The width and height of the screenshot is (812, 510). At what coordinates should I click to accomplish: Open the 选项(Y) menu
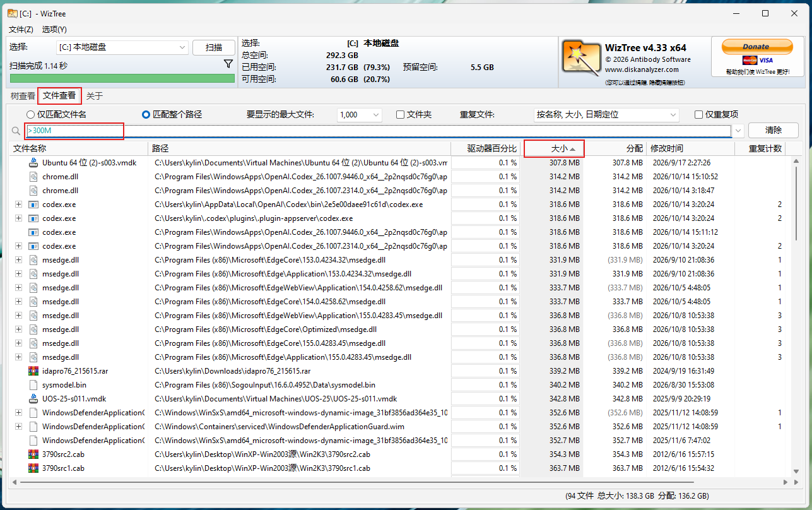click(54, 29)
